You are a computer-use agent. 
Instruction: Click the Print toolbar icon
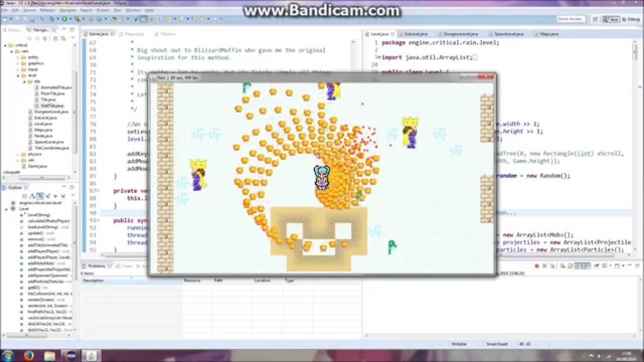click(x=32, y=19)
